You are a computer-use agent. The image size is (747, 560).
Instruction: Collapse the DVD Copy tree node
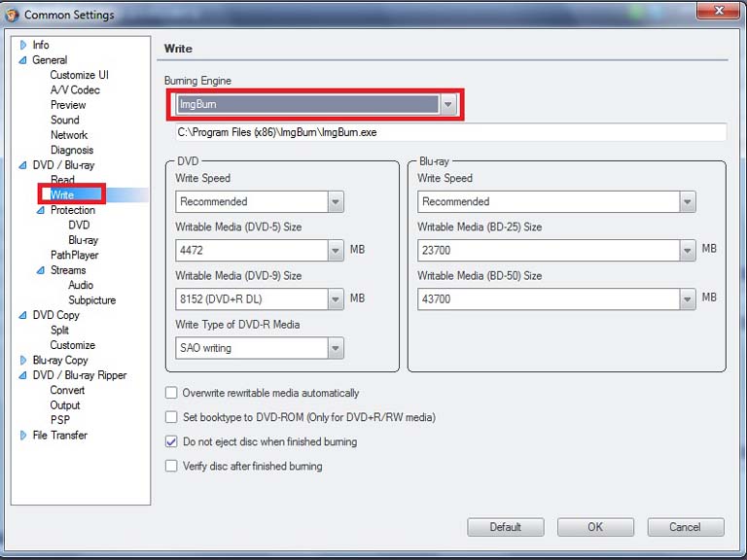point(23,315)
